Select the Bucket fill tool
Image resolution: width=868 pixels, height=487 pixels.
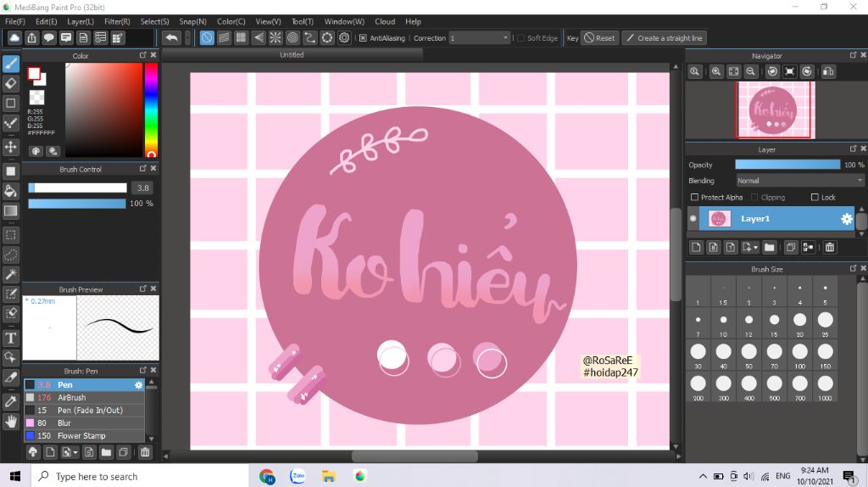tap(10, 191)
